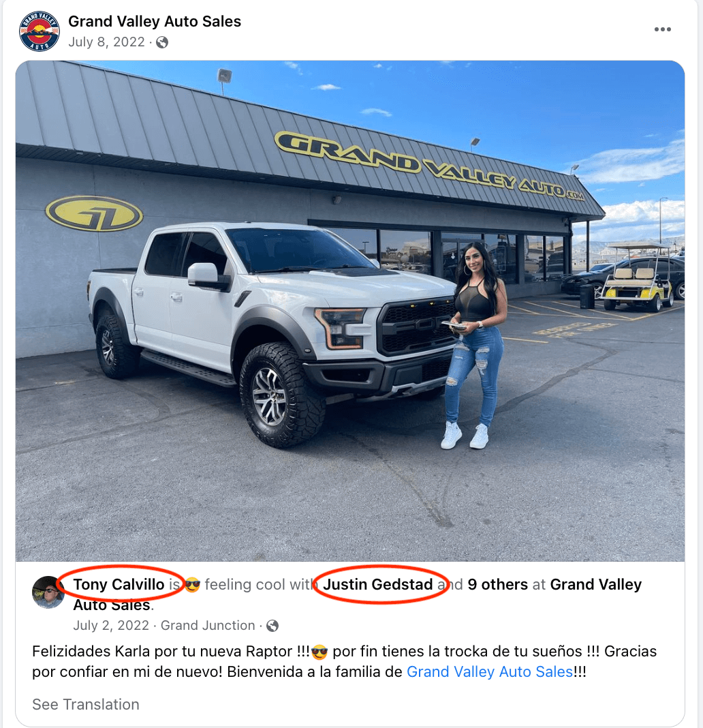Open the July 8, 2022 post timestamp
Screen dimensions: 703x728
click(x=107, y=42)
